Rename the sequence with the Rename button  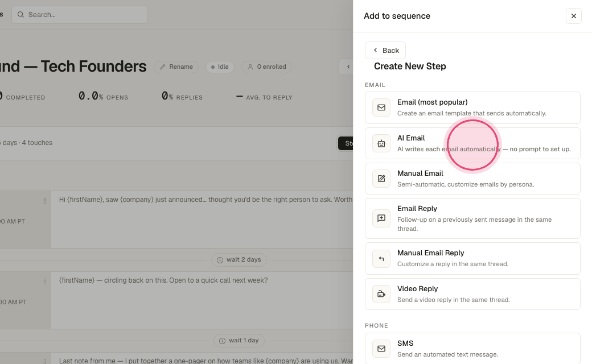click(176, 67)
